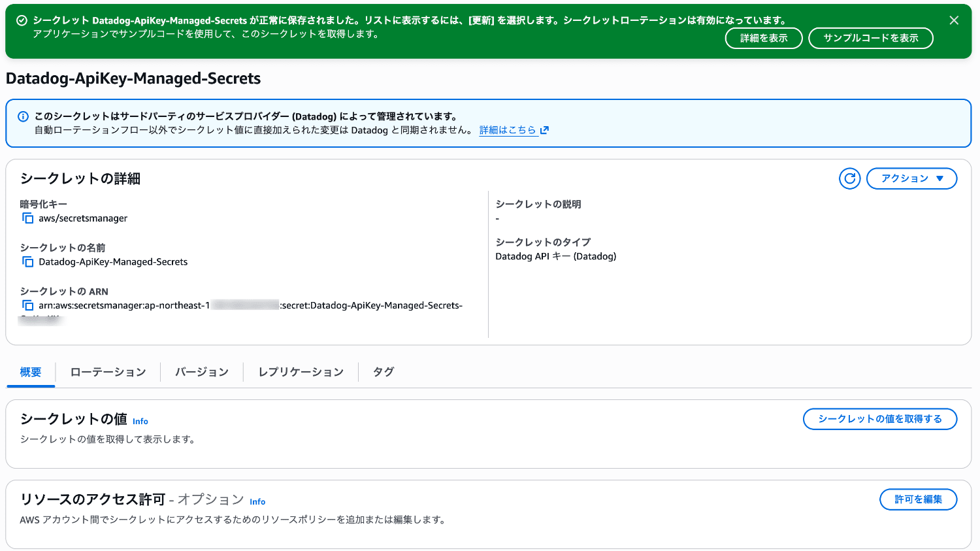The width and height of the screenshot is (980, 551).
Task: Click the シークレットの値を取得して表示します description
Action: pos(109,439)
